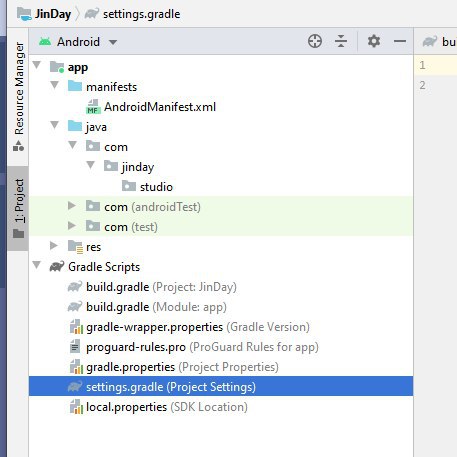Click settings.gradle in the breadcrumb
The image size is (457, 457).
pyautogui.click(x=141, y=14)
